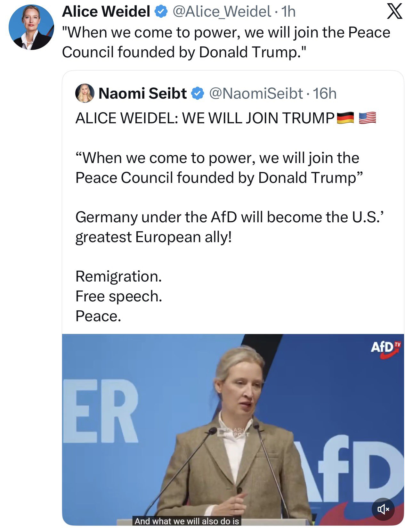Image resolution: width=413 pixels, height=532 pixels.
Task: Click Naomi Seibt's verified badge
Action: (x=198, y=94)
